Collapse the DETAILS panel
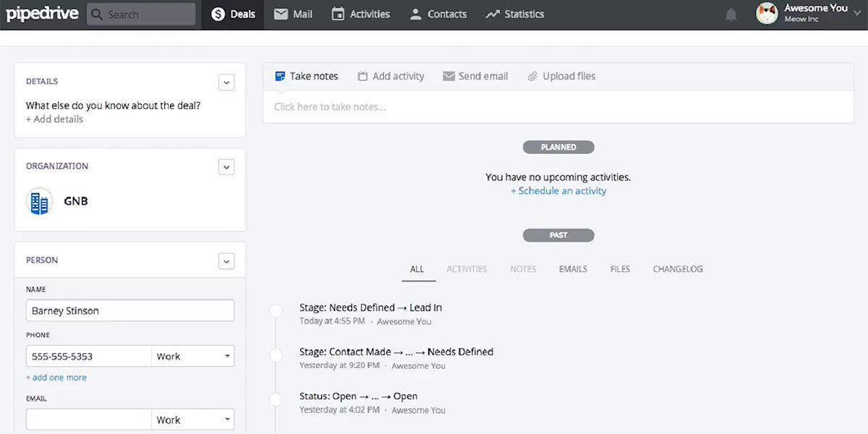This screenshot has height=434, width=868. click(x=226, y=82)
